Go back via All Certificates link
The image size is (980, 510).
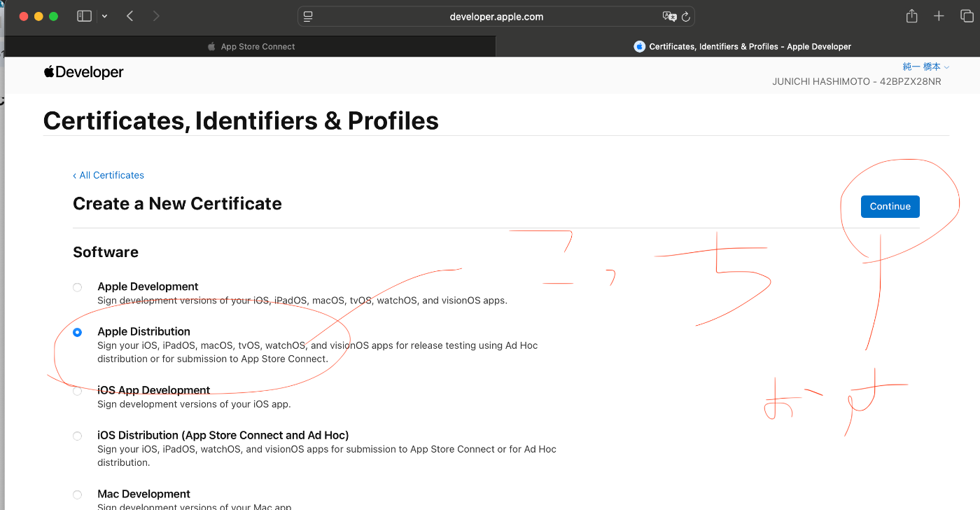tap(108, 175)
